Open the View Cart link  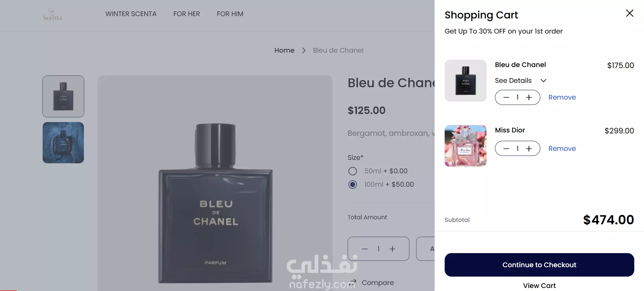539,286
